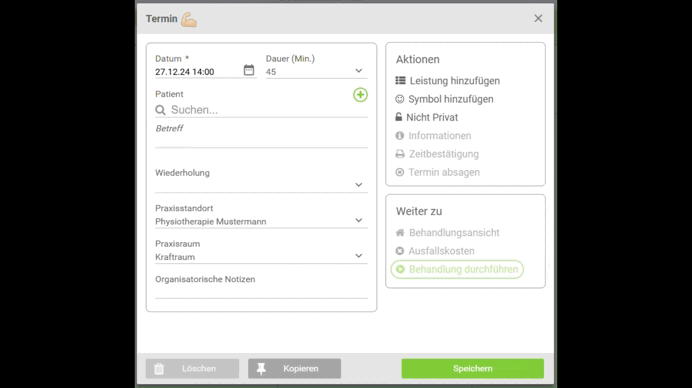
Task: Focus the patient Suchen search field
Action: (261, 110)
